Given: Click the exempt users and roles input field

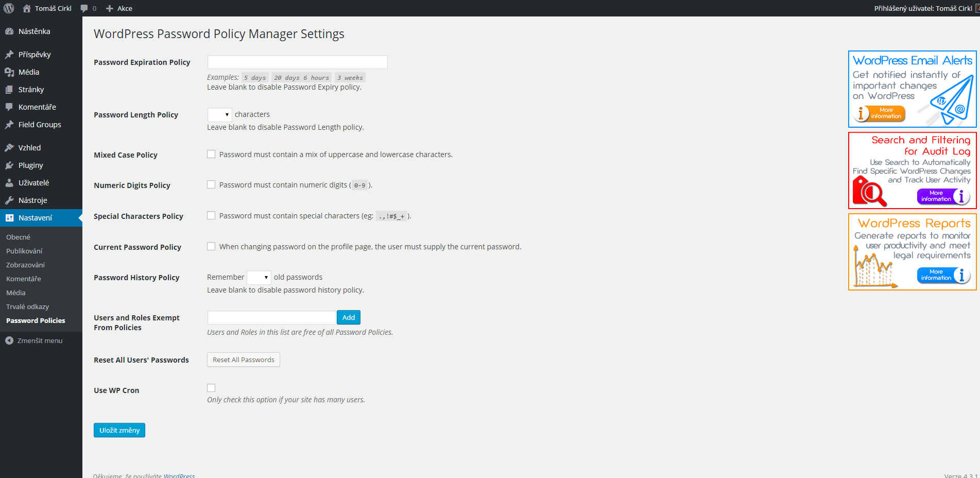Looking at the screenshot, I should [x=271, y=317].
